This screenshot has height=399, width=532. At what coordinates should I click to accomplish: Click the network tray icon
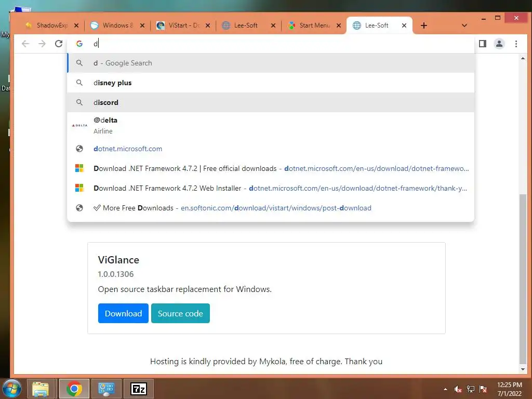tap(471, 389)
